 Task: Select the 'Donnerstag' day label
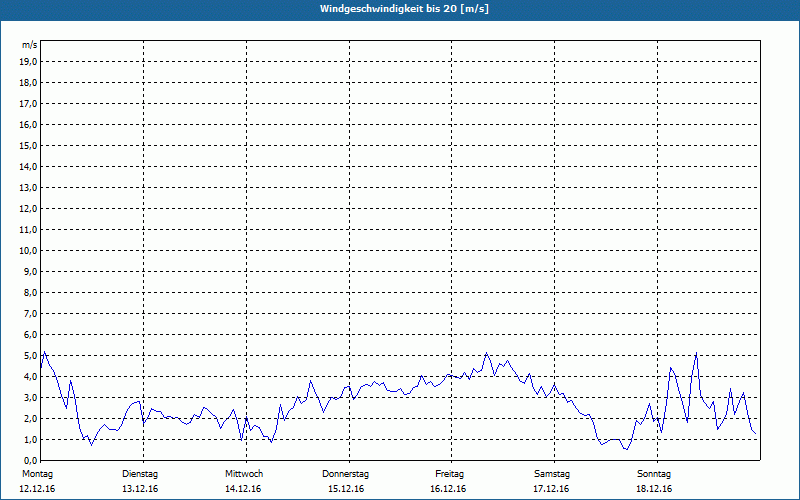click(x=345, y=474)
